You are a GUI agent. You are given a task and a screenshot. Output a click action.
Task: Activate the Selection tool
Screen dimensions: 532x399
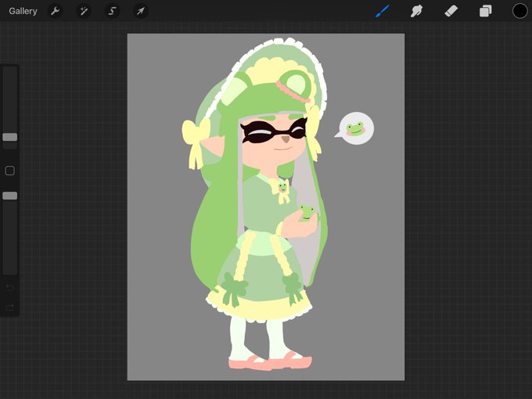coord(112,11)
